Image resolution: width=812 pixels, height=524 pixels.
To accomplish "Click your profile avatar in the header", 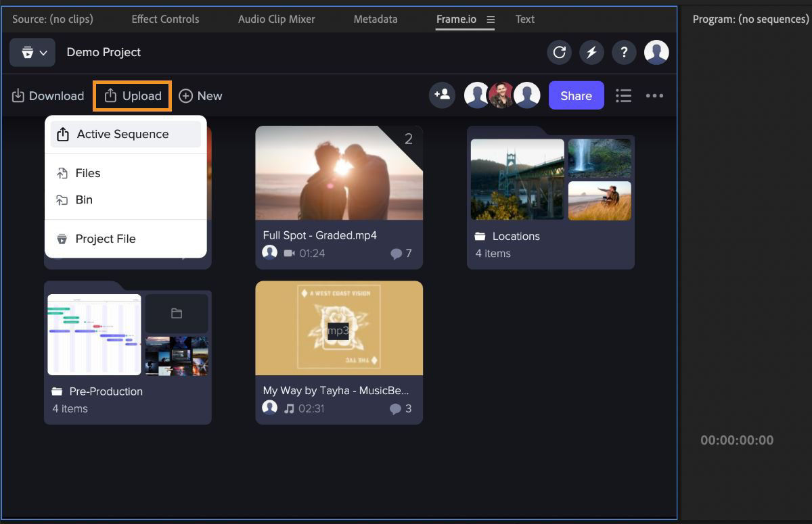I will [x=656, y=52].
